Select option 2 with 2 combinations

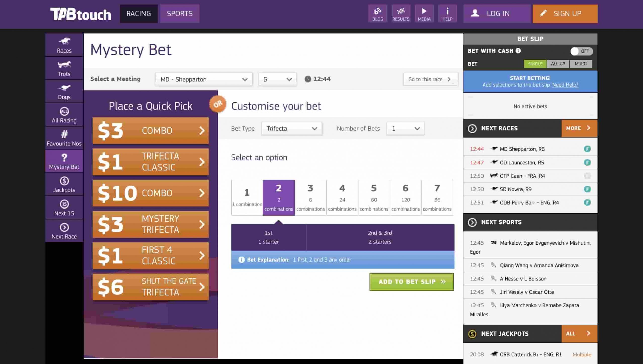(279, 197)
